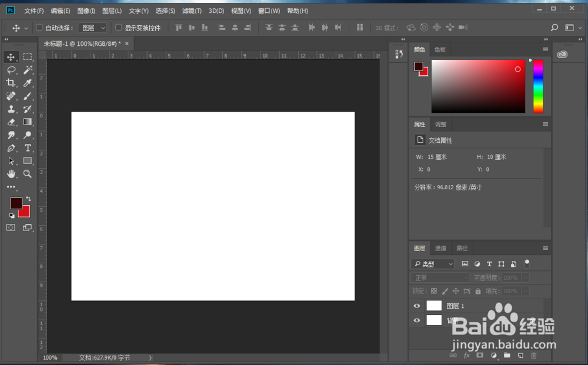Swap foreground and background colors

point(28,199)
